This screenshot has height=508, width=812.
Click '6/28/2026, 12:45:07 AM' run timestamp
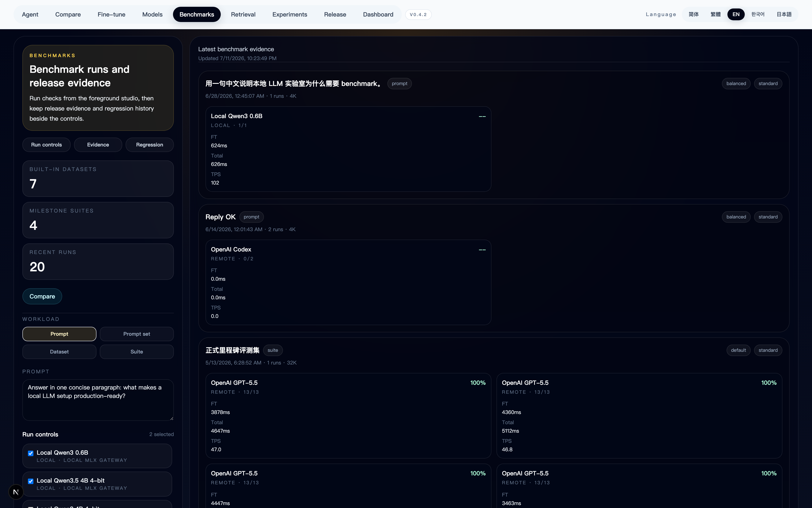[x=235, y=96]
